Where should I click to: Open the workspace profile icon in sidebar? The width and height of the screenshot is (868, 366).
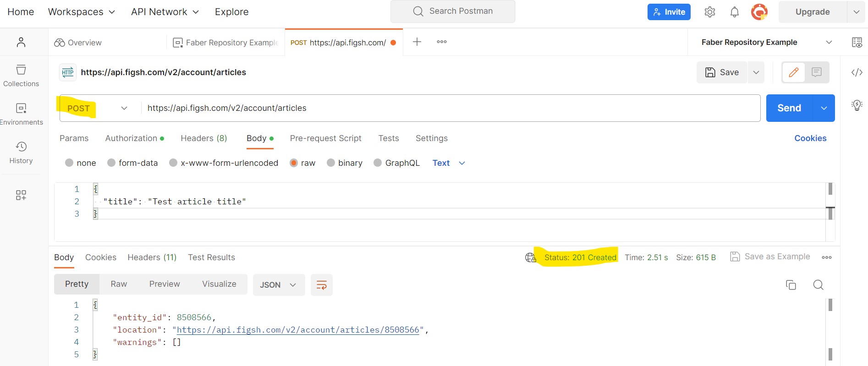[x=21, y=42]
